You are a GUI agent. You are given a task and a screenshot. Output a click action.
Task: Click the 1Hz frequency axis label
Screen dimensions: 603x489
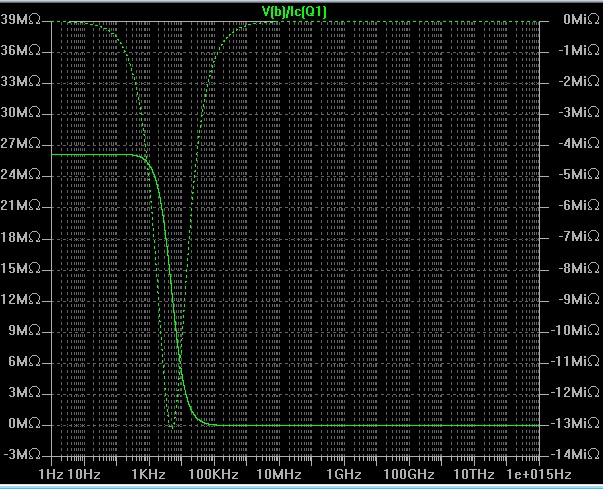pos(51,474)
